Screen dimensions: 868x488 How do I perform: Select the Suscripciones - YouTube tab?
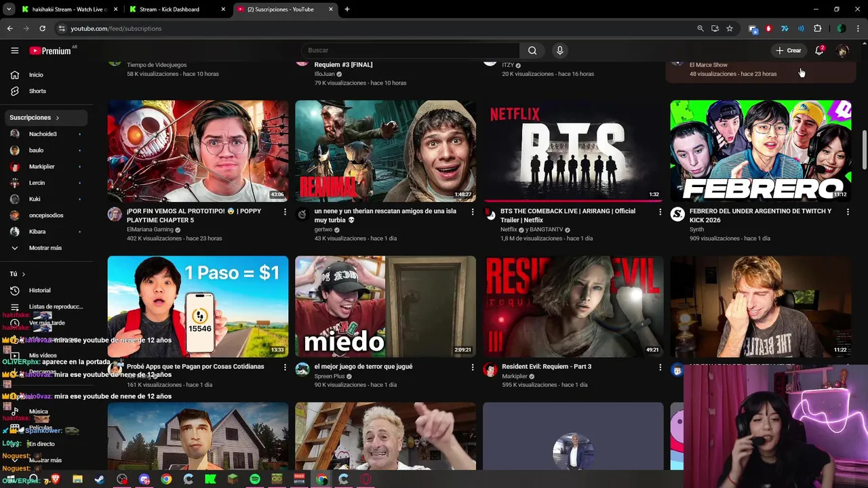[x=285, y=9]
